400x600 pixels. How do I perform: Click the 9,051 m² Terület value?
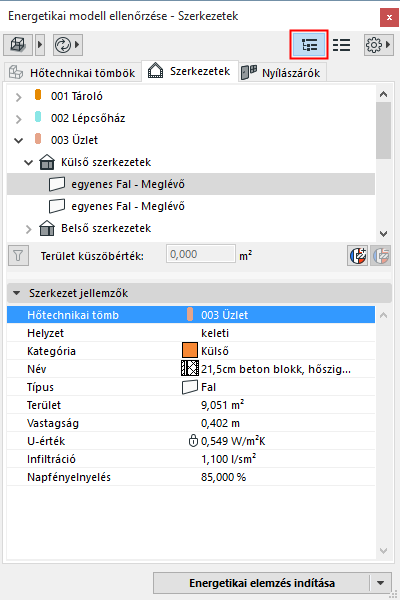coord(223,405)
